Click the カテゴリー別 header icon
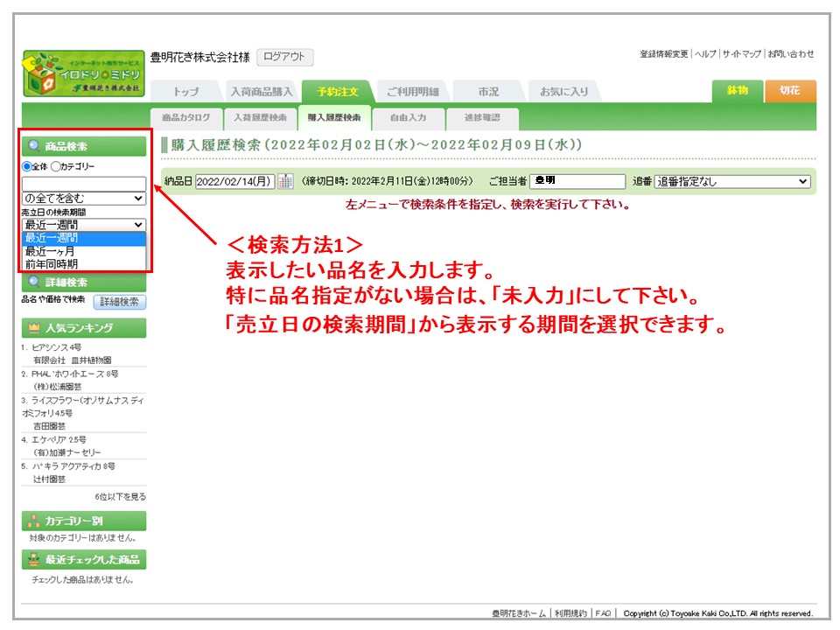Viewport: 840px width, 630px height. 34,521
